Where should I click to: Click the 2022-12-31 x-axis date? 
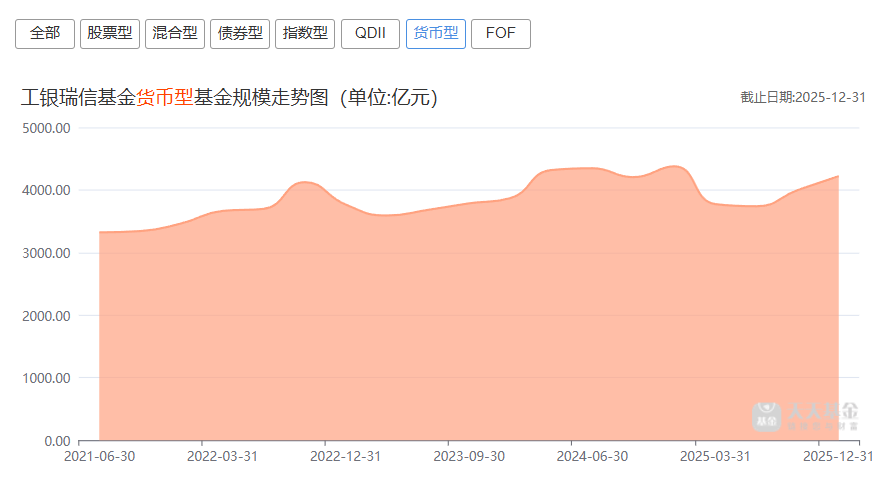pyautogui.click(x=345, y=456)
